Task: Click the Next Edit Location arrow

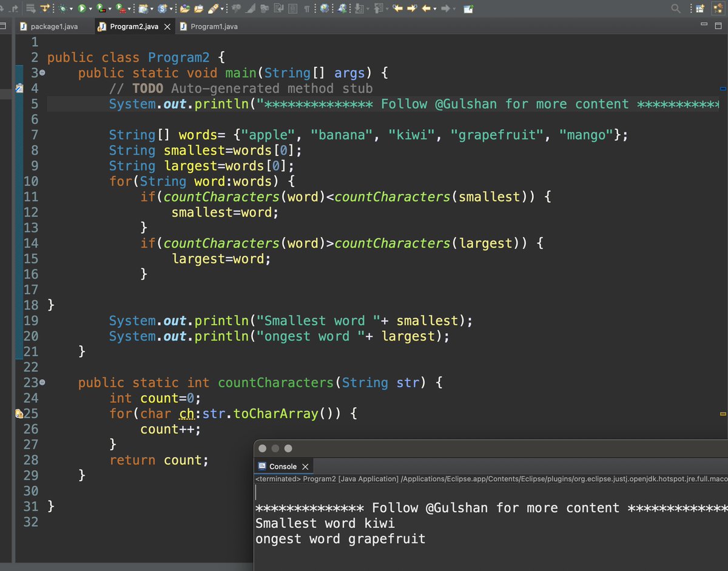Action: pyautogui.click(x=412, y=8)
